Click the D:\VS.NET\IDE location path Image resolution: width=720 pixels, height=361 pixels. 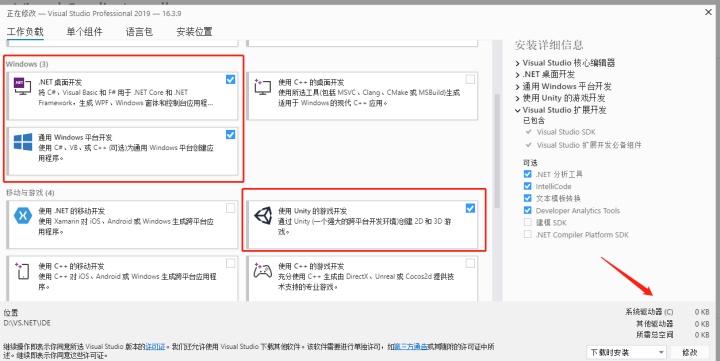27,323
